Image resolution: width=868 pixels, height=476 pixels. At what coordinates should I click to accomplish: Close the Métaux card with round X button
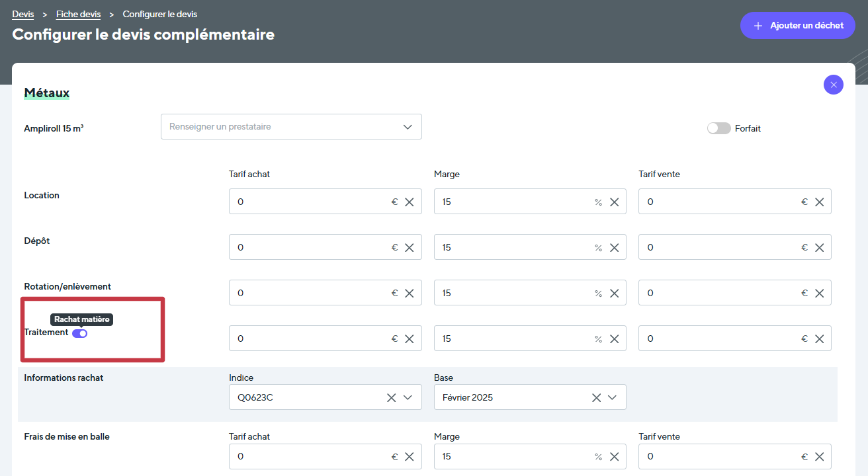click(x=833, y=85)
